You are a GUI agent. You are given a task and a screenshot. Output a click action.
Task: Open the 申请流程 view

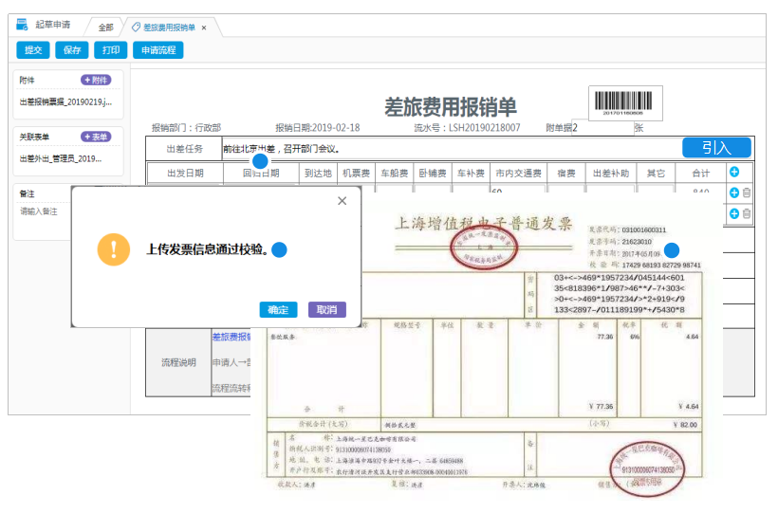(158, 50)
